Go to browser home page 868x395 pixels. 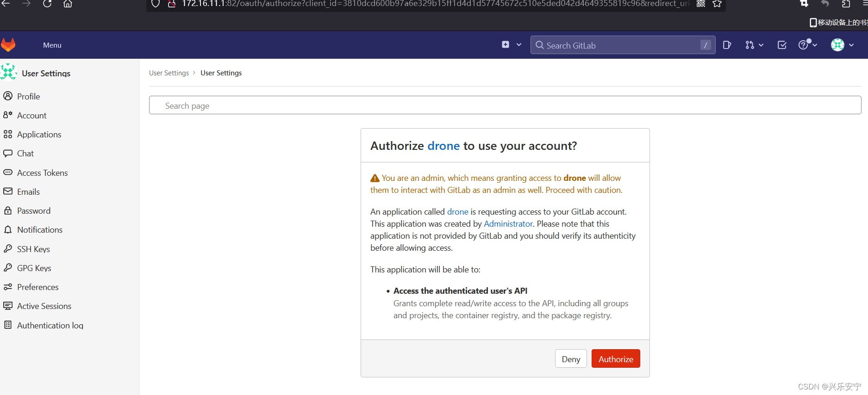tap(68, 4)
